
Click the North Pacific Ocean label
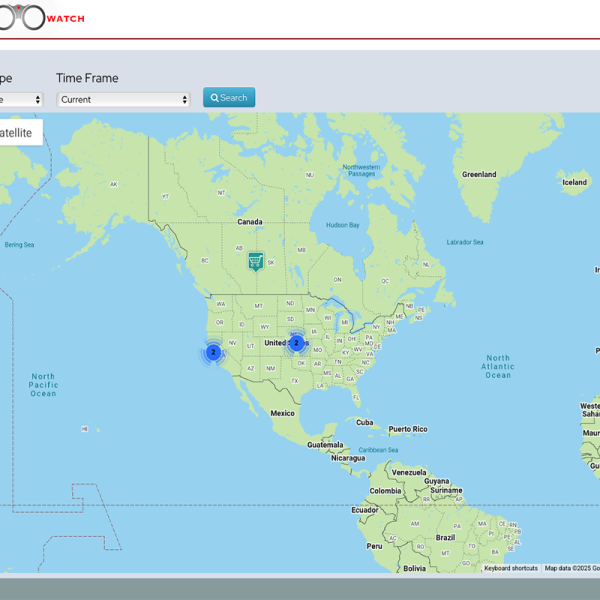[x=43, y=385]
